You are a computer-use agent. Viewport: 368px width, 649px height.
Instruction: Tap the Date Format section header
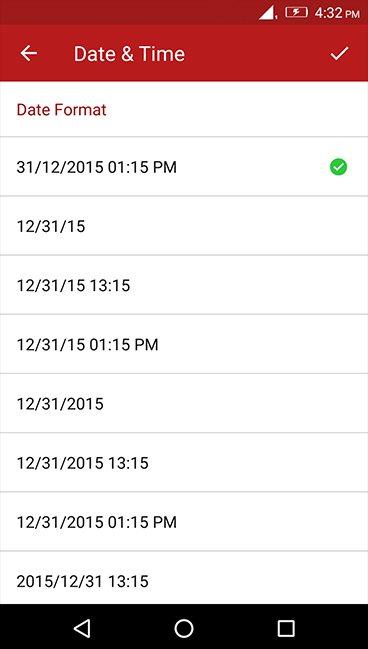tap(61, 110)
